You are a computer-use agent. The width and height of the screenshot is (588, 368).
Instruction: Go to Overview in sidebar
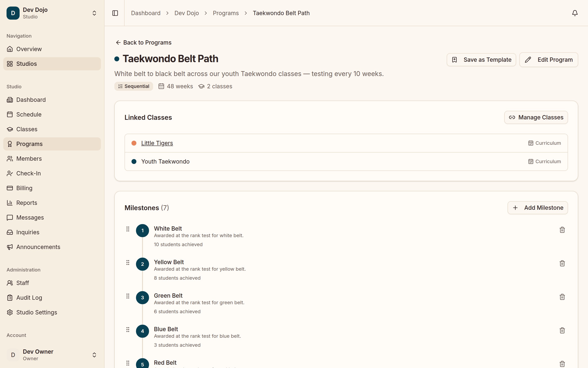tap(52, 49)
